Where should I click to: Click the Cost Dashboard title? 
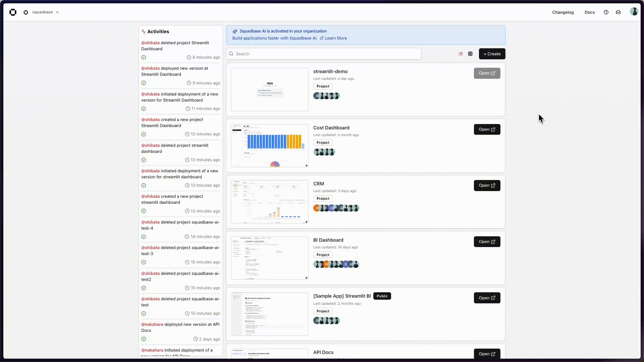[x=331, y=128]
